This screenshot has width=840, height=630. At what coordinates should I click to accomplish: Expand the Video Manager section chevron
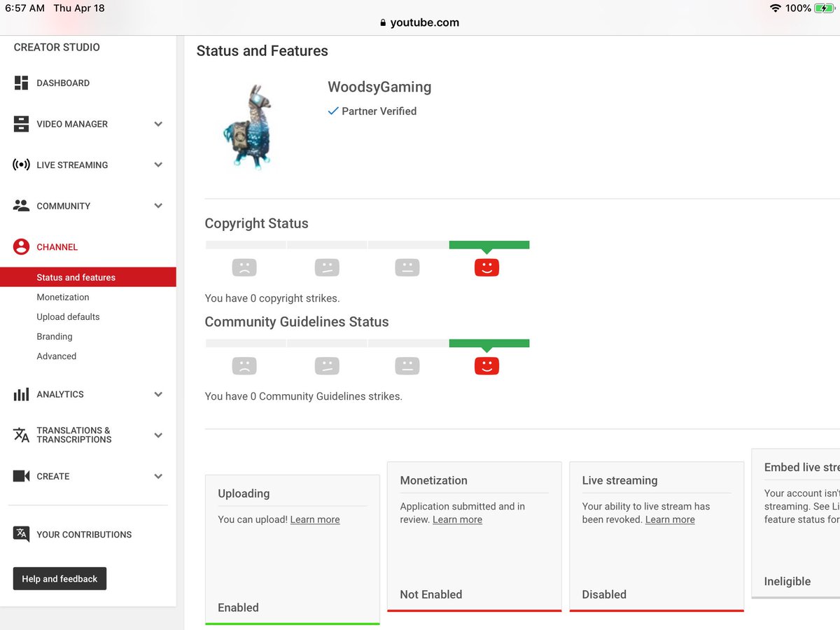[158, 124]
